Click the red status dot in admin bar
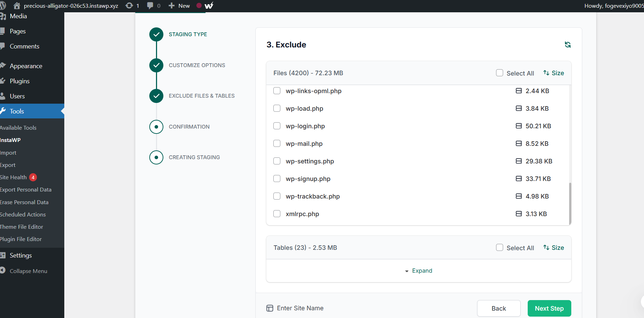 pos(199,6)
